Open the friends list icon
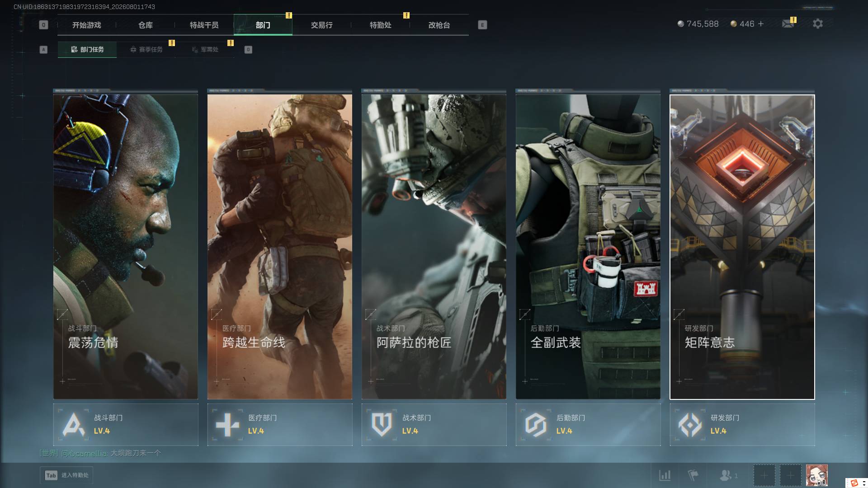This screenshot has width=868, height=488. [x=726, y=475]
